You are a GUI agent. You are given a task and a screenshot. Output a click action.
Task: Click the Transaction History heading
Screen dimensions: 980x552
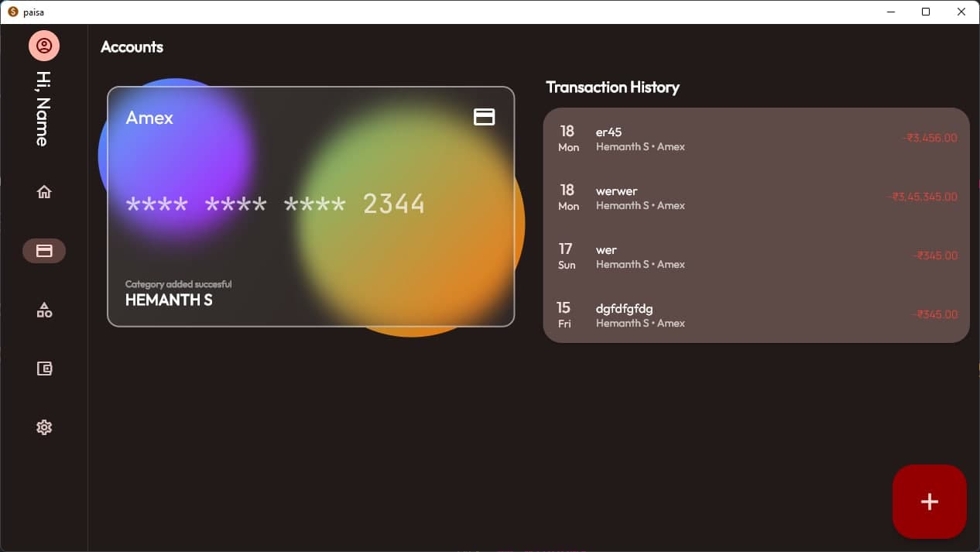(x=612, y=87)
